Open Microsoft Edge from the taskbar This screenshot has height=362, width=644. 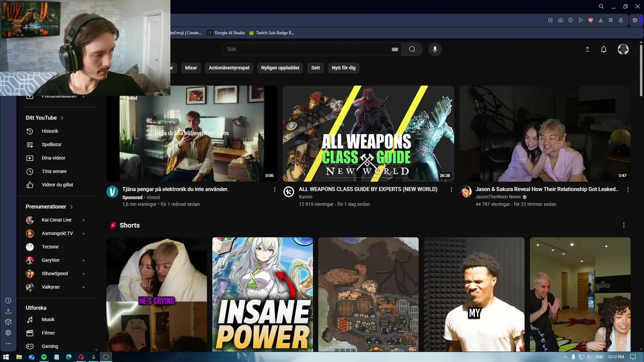point(69,357)
